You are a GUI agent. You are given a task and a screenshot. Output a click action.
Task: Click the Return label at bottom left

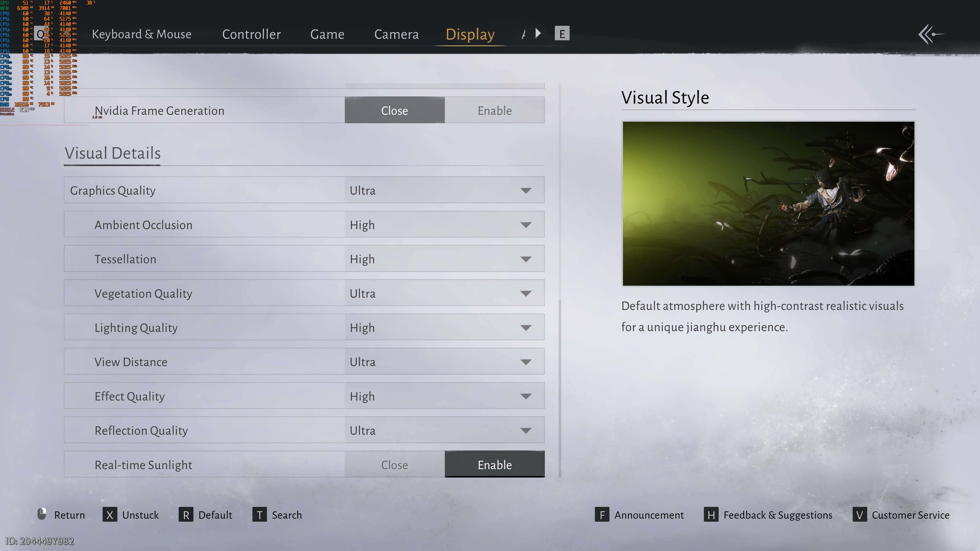coord(69,515)
